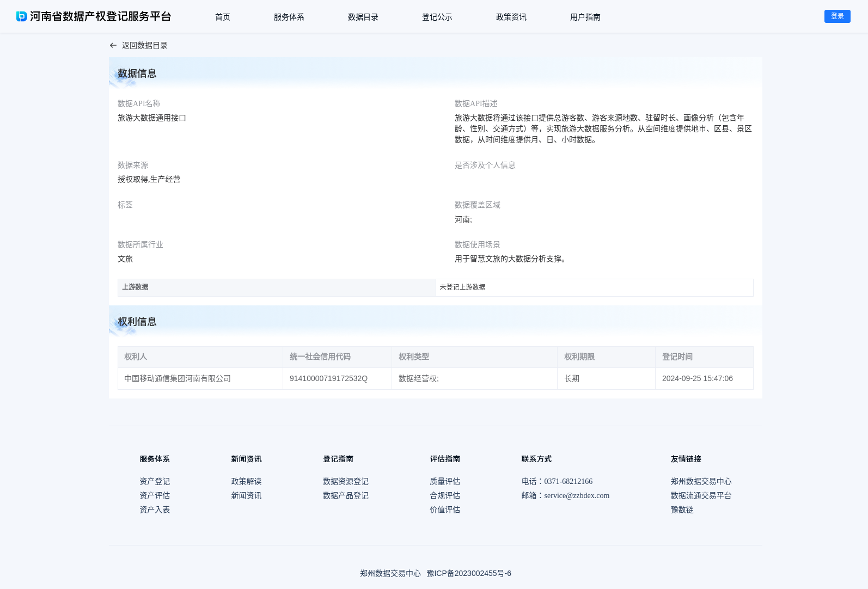Viewport: 868px width, 589px height.
Task: Select 政策资讯 in top navigation
Action: coord(511,17)
